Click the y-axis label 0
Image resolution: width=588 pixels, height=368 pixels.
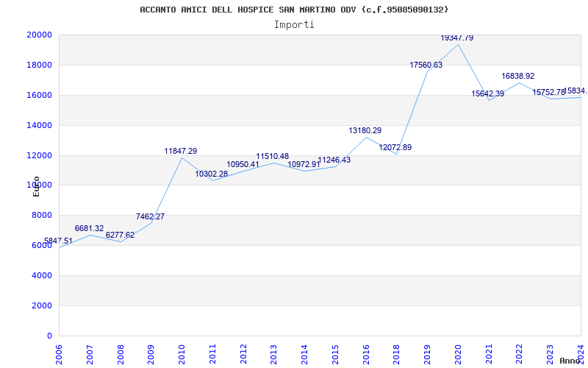(x=49, y=336)
